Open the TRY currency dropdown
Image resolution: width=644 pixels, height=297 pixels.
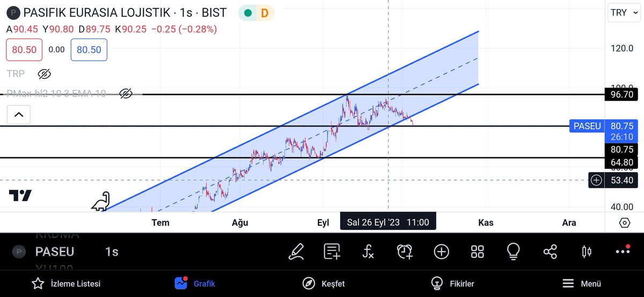(x=623, y=13)
